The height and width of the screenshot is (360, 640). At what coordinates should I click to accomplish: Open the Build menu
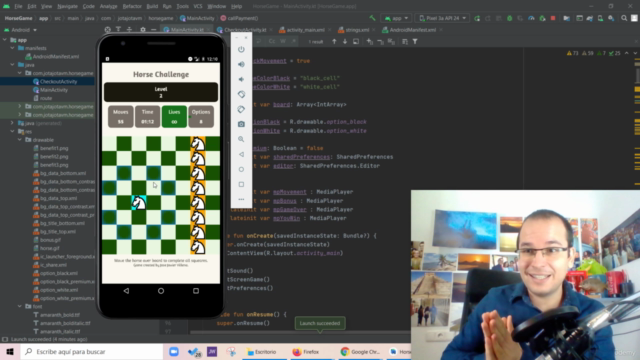click(152, 6)
